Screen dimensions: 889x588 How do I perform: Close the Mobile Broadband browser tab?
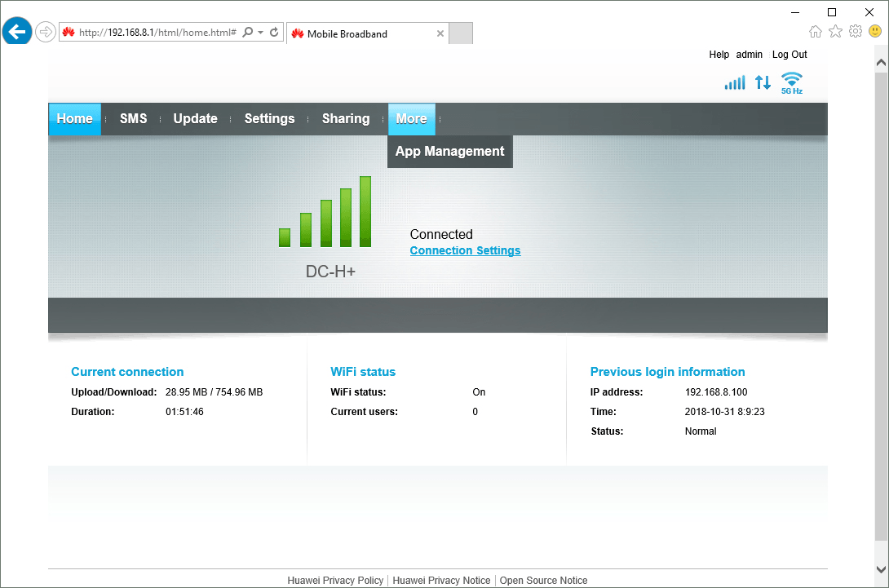[x=440, y=33]
